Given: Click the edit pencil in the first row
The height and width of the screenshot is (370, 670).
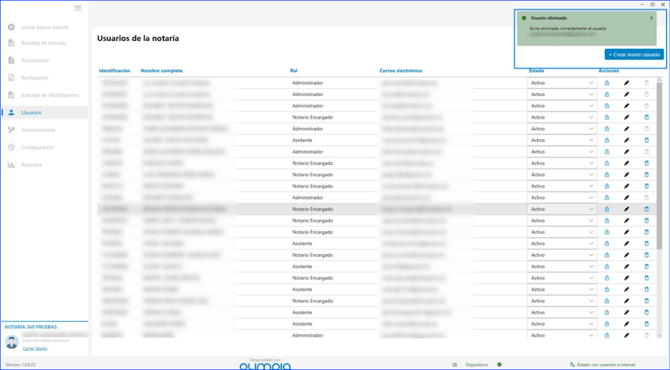Looking at the screenshot, I should tap(626, 83).
